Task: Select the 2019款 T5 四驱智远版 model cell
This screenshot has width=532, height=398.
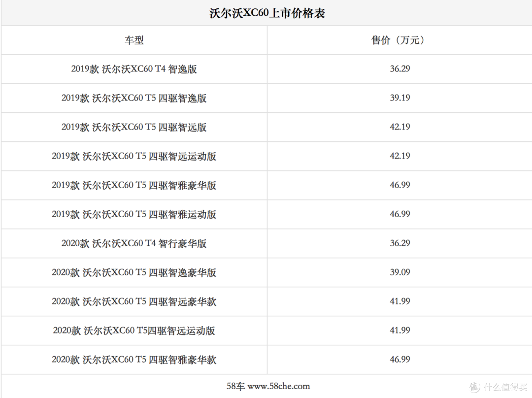Action: coord(134,127)
